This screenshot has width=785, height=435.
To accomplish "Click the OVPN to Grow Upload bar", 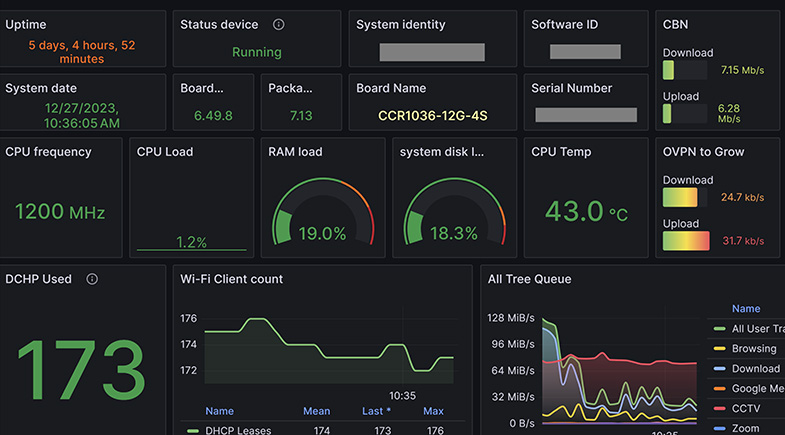I will tap(686, 241).
